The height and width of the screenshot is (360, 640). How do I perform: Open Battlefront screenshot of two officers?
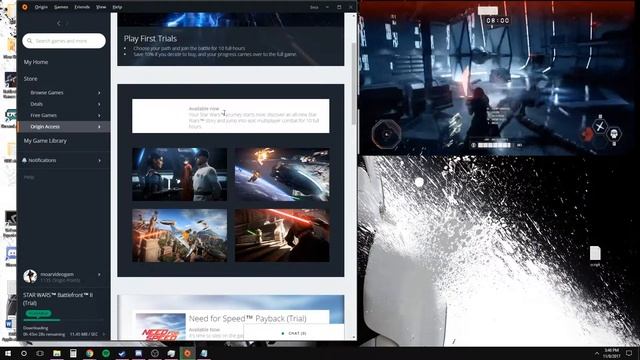click(x=180, y=174)
